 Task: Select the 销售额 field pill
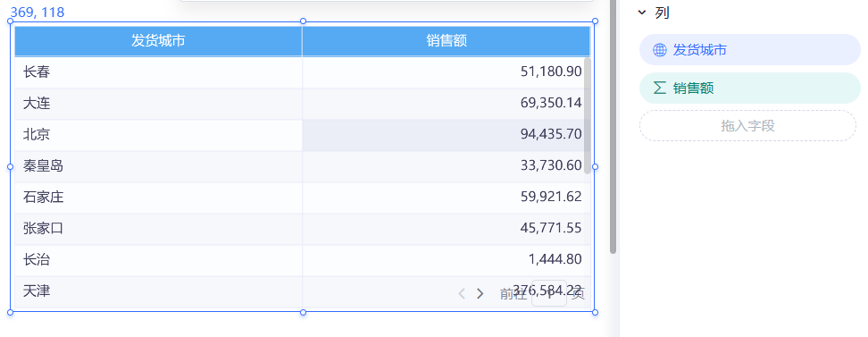(x=750, y=88)
